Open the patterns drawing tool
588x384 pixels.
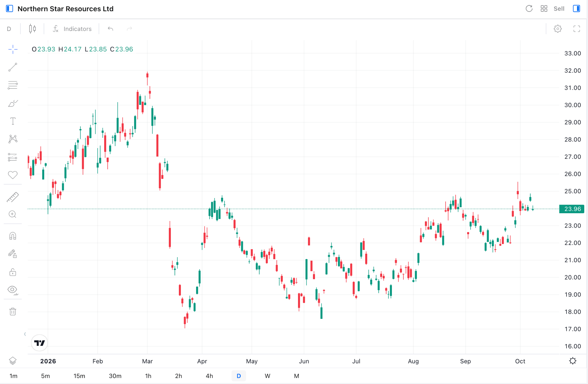pyautogui.click(x=13, y=139)
